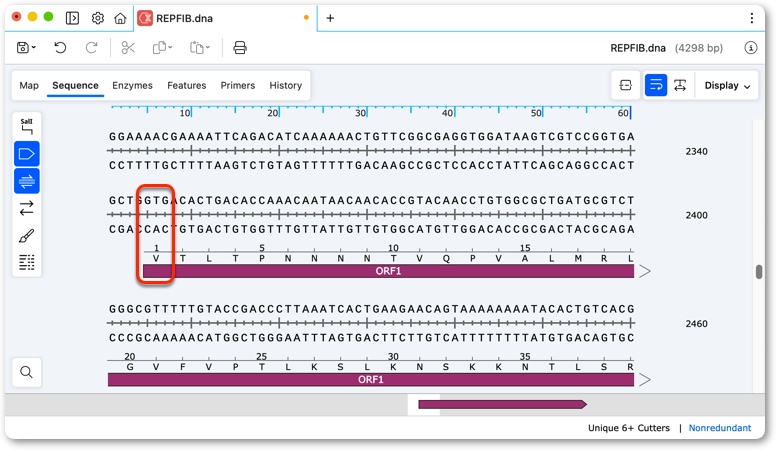Viewport: 776px width, 450px height.
Task: Open a new tab with plus
Action: pyautogui.click(x=330, y=18)
